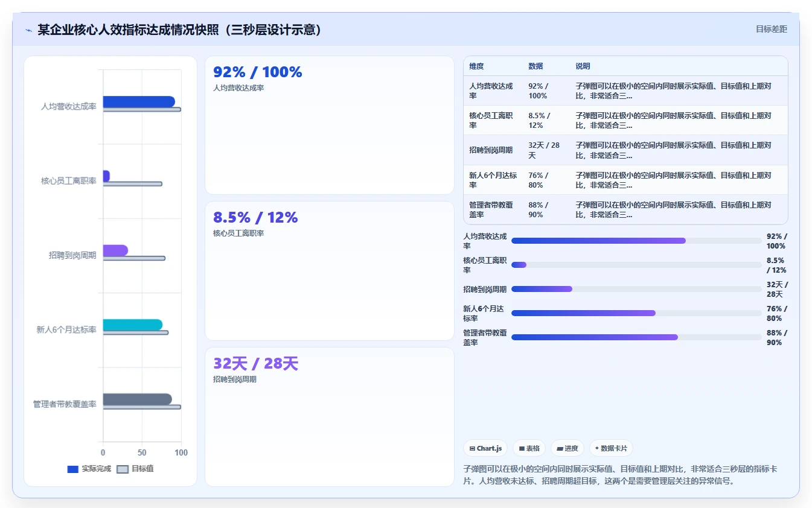This screenshot has width=812, height=508.
Task: Click the gray target bar for 招聘到岗周期
Action: [134, 258]
